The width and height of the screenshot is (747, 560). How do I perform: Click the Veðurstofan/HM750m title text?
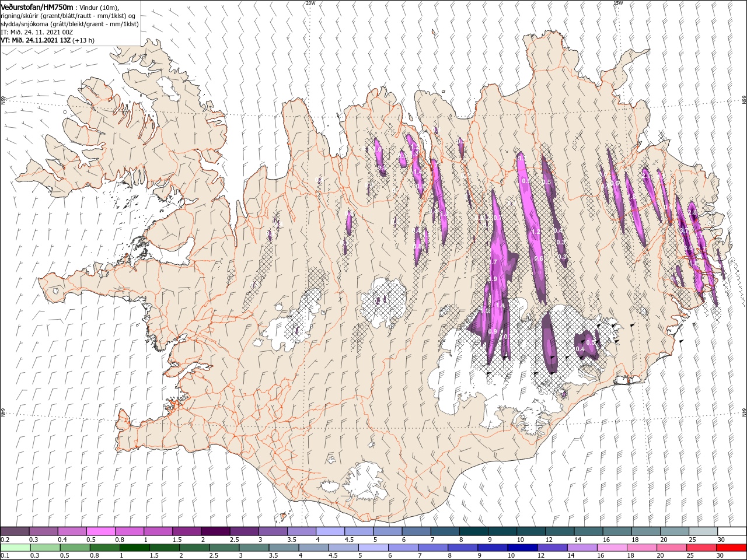[x=37, y=7]
